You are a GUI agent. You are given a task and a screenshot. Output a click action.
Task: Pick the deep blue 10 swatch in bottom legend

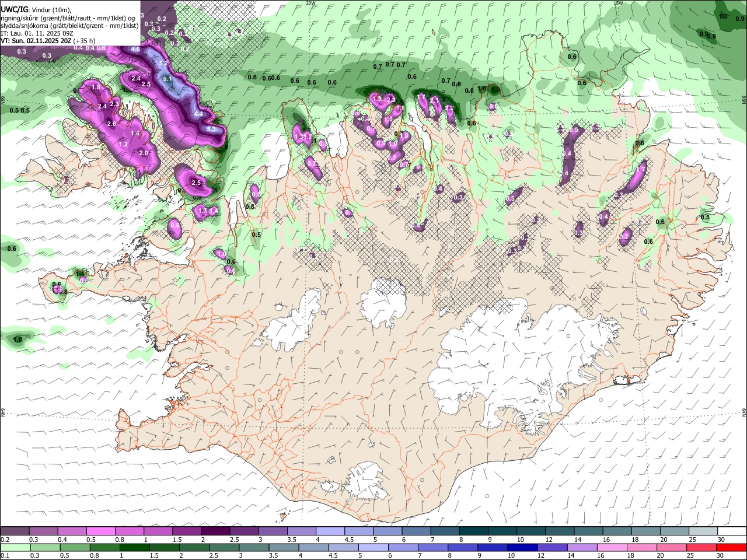pos(522,547)
